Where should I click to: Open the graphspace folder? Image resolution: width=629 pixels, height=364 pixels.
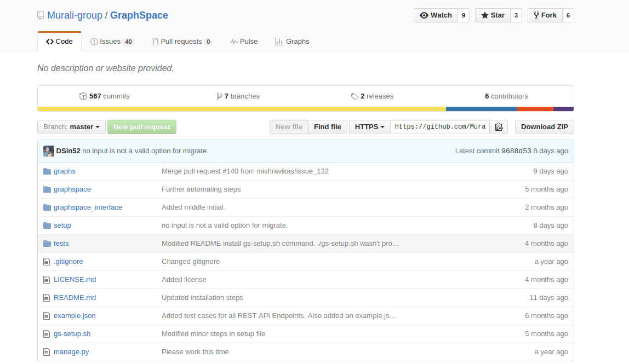coord(72,189)
